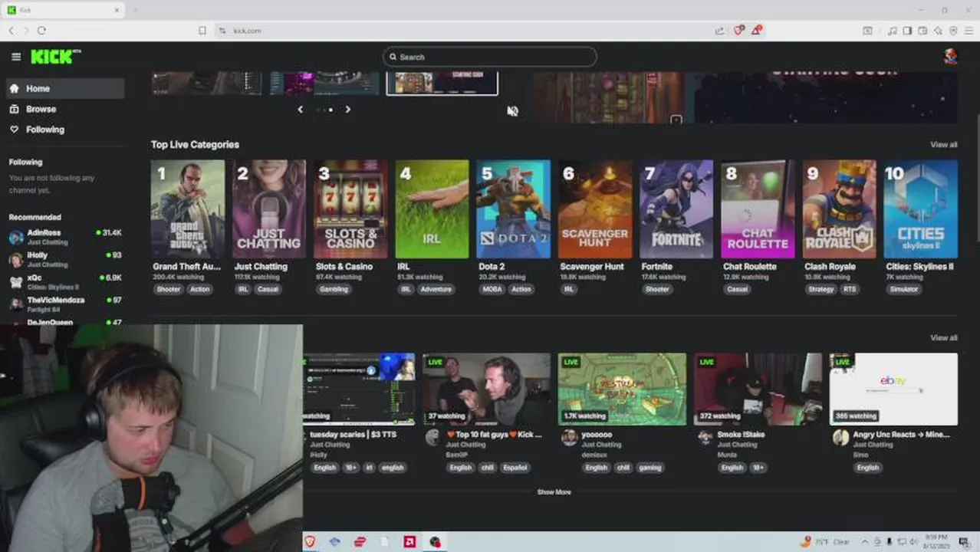Select the Español tag on BamGP's stream
This screenshot has height=552, width=980.
pos(515,468)
